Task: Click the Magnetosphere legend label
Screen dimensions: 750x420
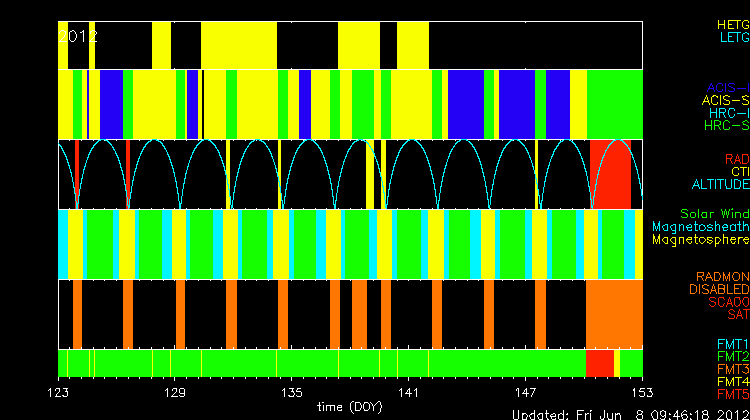Action: [700, 240]
